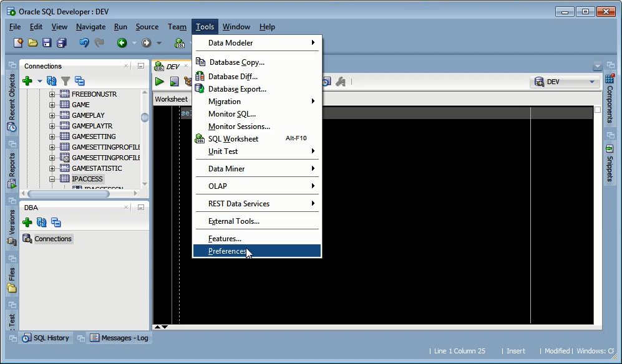Image resolution: width=622 pixels, height=364 pixels.
Task: Switch to the Worksheet tab
Action: pyautogui.click(x=172, y=99)
